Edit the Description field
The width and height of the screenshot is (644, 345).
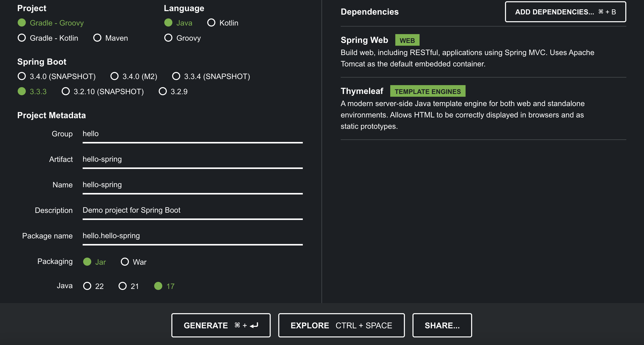point(192,210)
